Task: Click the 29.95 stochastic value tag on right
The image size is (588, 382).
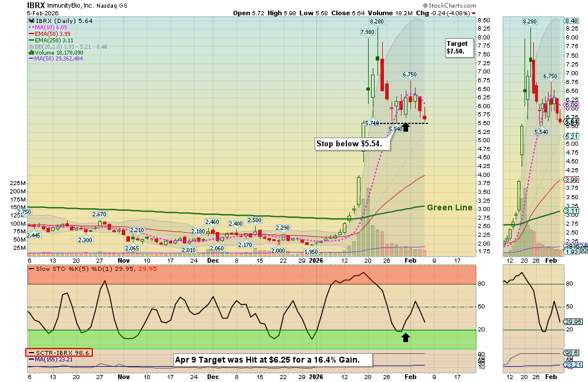Action: (573, 321)
